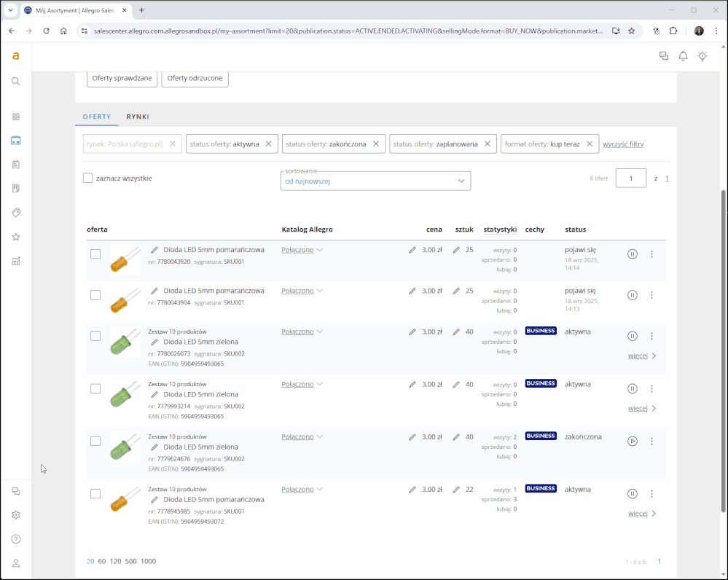Click the page vertical scrollbar
728x580 pixels.
(x=724, y=351)
